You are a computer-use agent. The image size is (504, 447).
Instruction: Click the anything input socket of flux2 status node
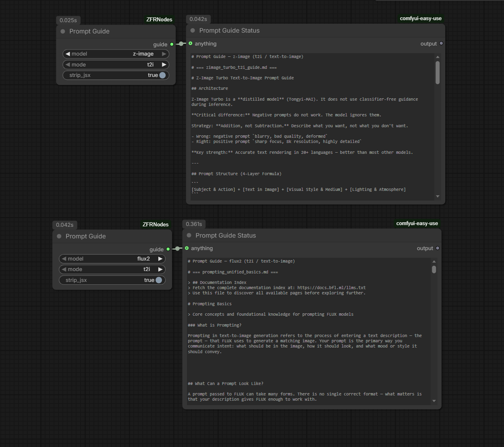[x=187, y=248]
